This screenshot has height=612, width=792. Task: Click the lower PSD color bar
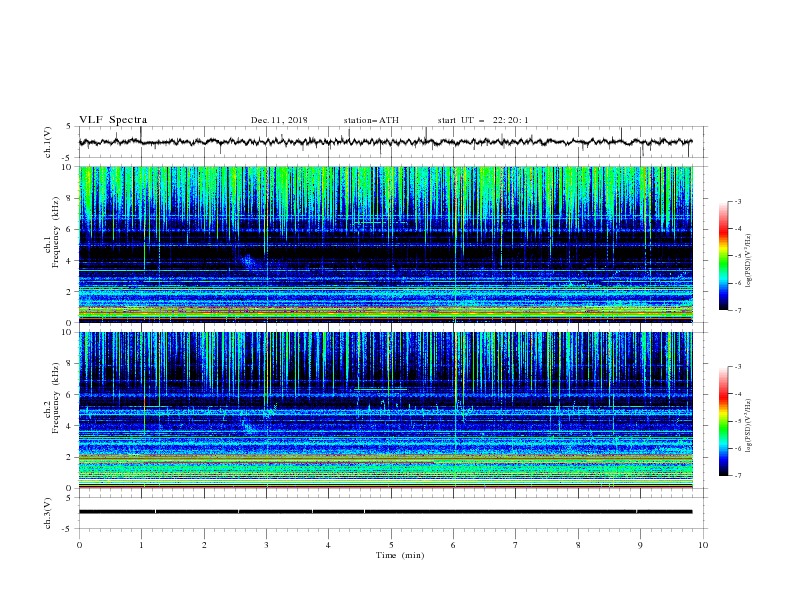pyautogui.click(x=724, y=421)
